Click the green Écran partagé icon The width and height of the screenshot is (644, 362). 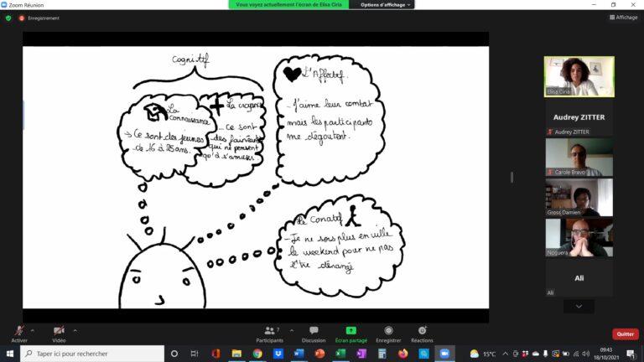[x=351, y=333]
